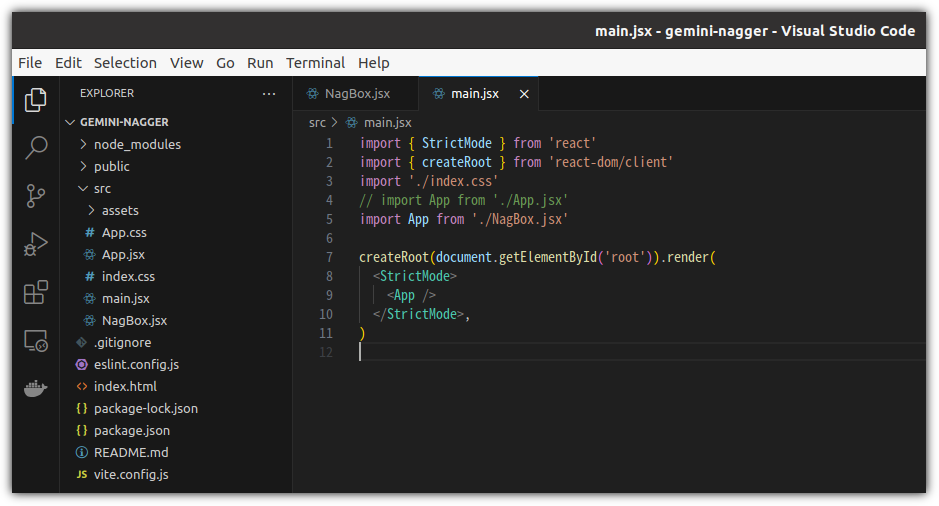Click the closing StrictMode tag
Image resolution: width=939 pixels, height=506 pixels.
tap(419, 314)
